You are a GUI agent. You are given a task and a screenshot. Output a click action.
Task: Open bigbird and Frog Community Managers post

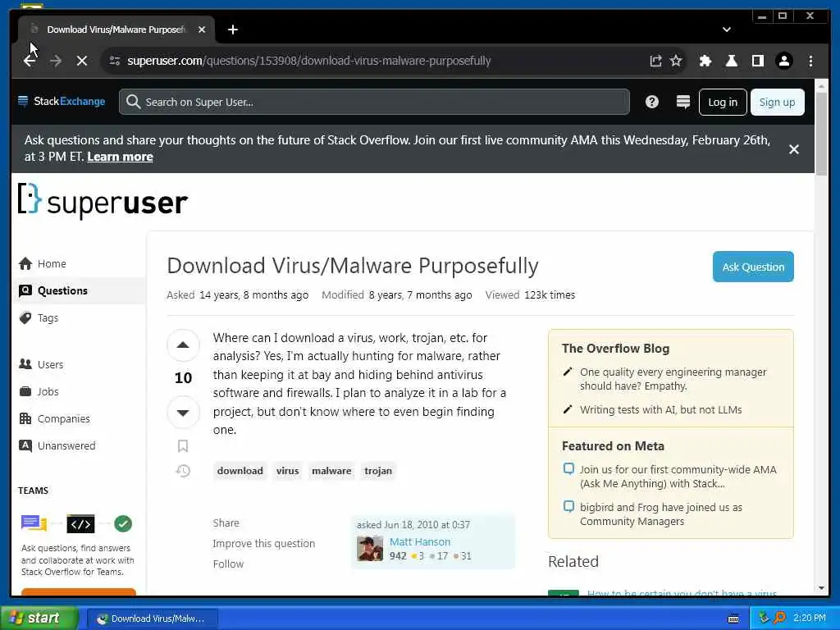coord(661,514)
